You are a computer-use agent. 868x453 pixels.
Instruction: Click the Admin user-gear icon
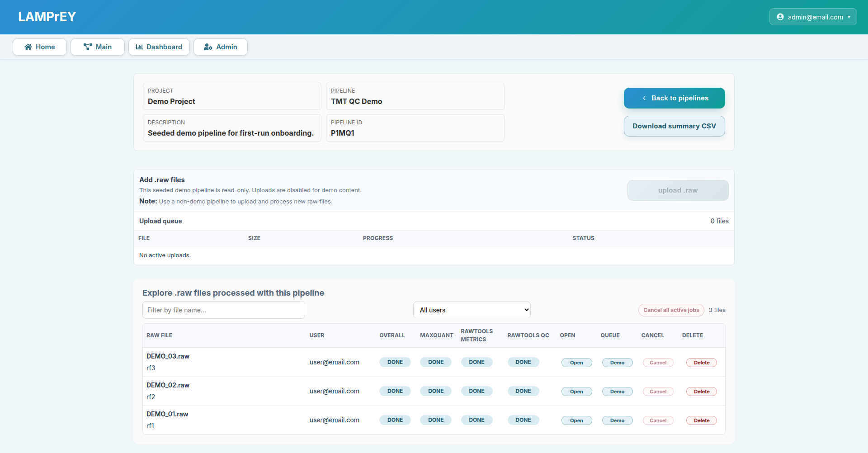(x=208, y=47)
